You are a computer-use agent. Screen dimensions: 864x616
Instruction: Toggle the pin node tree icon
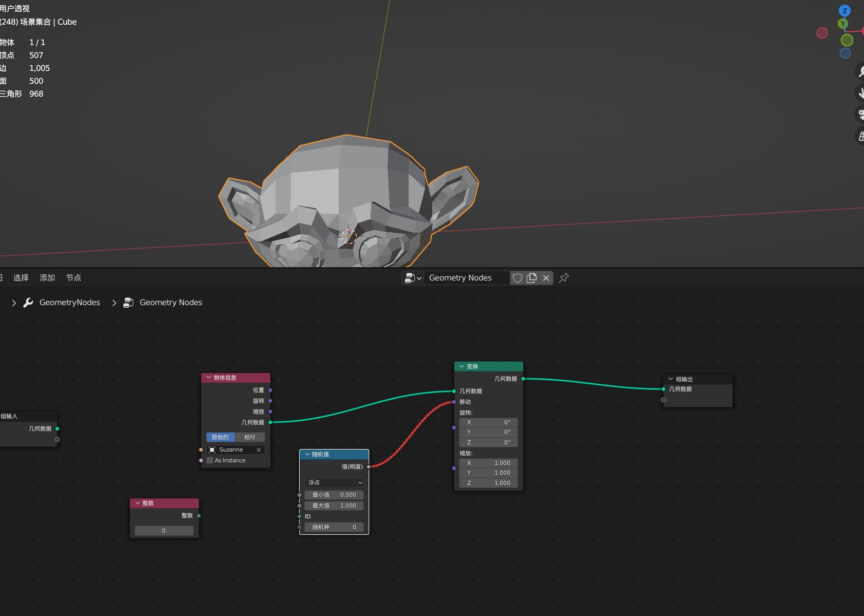click(x=564, y=278)
